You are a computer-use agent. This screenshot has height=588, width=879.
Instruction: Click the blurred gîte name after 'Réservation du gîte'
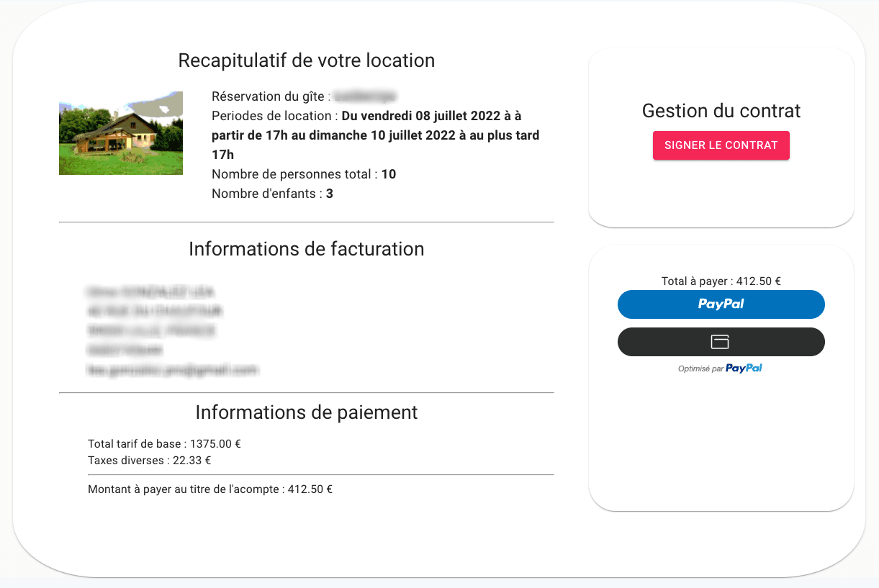366,96
